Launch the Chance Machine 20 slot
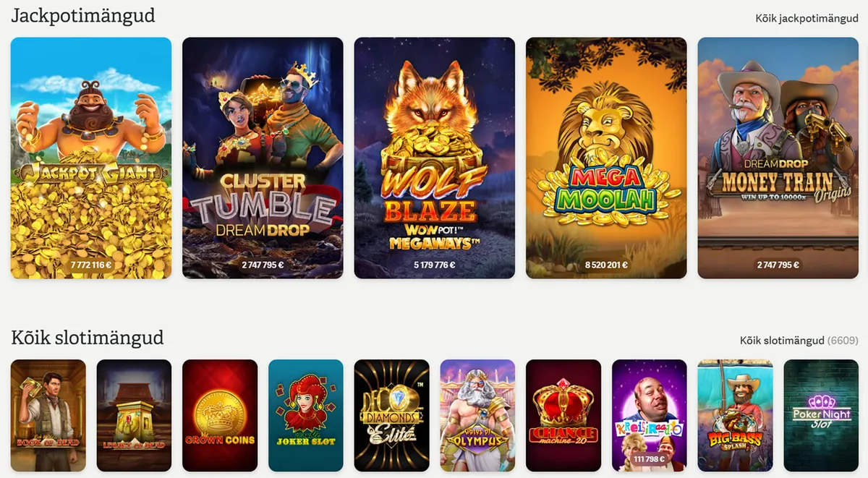Image resolution: width=868 pixels, height=478 pixels. point(563,416)
